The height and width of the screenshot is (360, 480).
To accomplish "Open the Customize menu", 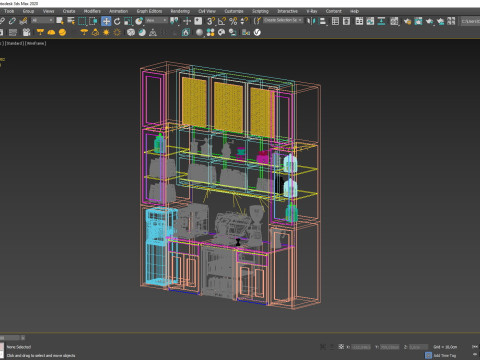I will click(234, 11).
